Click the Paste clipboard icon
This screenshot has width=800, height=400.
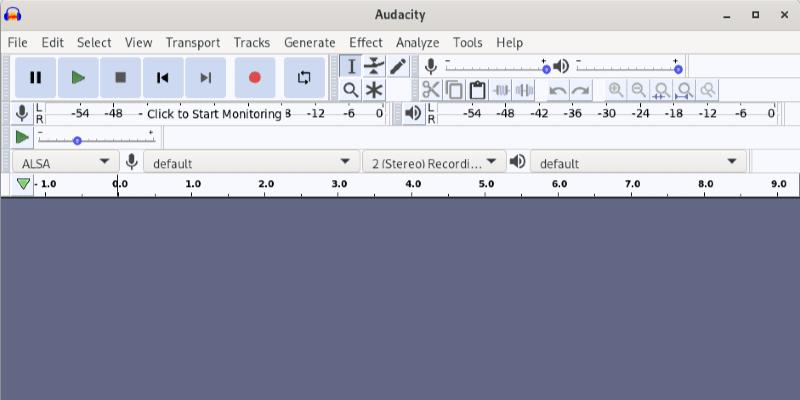coord(477,90)
